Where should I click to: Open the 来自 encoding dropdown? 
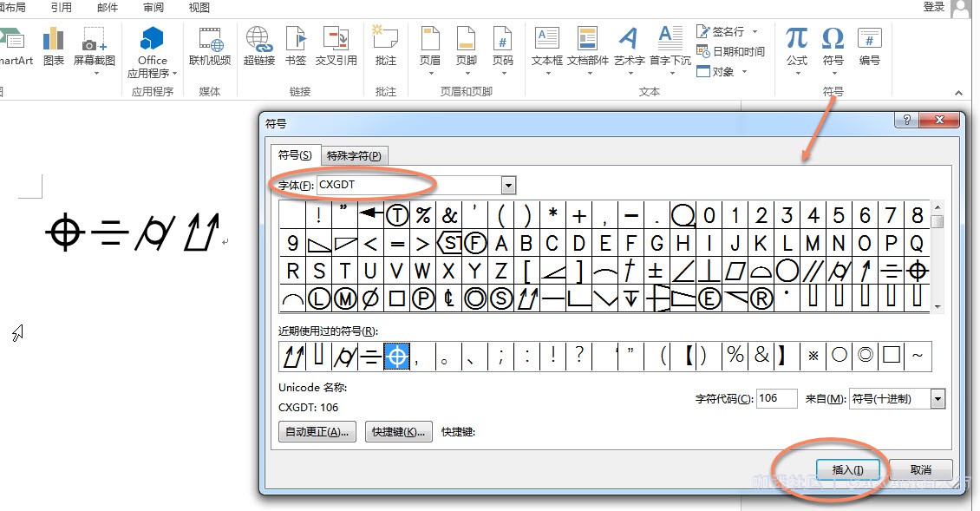click(x=937, y=399)
